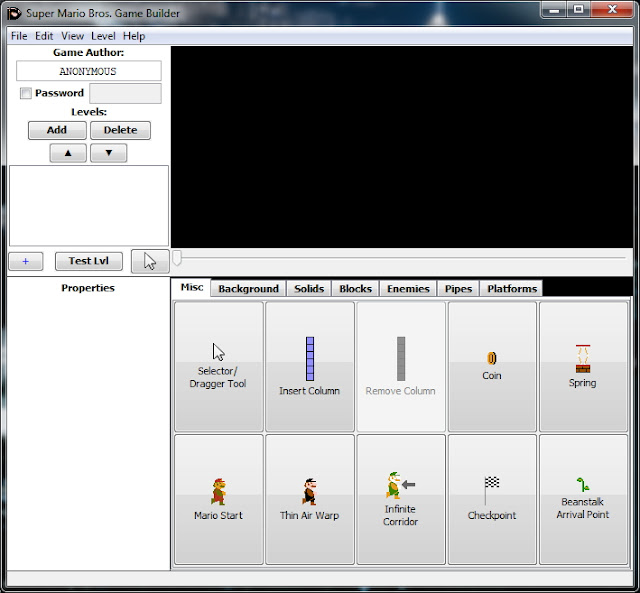Image resolution: width=640 pixels, height=593 pixels.
Task: Open the File menu
Action: 19,36
